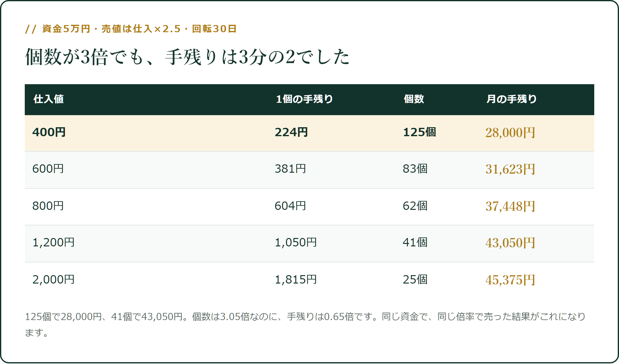This screenshot has height=364, width=619.
Task: Select the 125個 cell
Action: click(419, 132)
